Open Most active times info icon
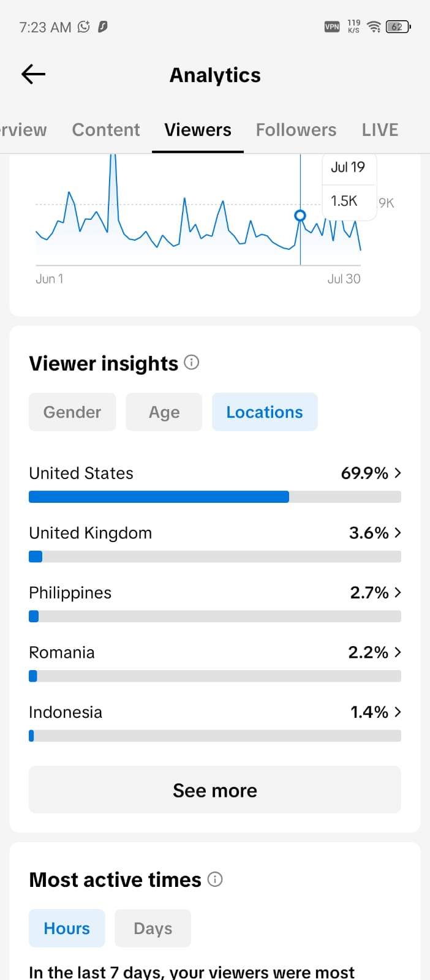The image size is (430, 980). pyautogui.click(x=215, y=880)
